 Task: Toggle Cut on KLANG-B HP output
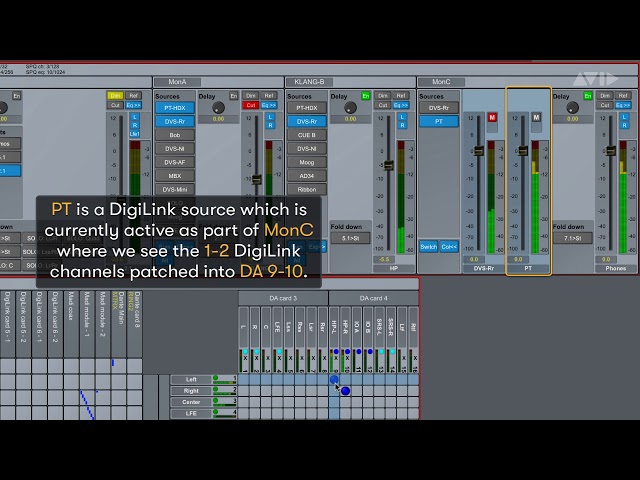[x=382, y=105]
